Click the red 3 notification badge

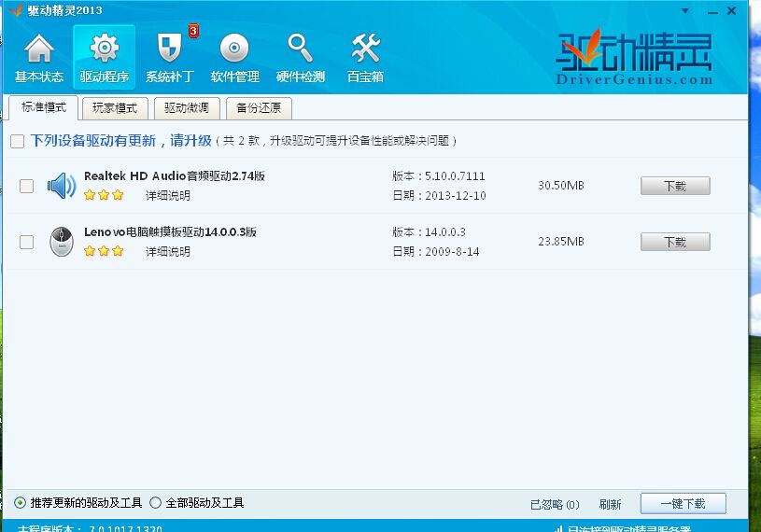[x=193, y=31]
